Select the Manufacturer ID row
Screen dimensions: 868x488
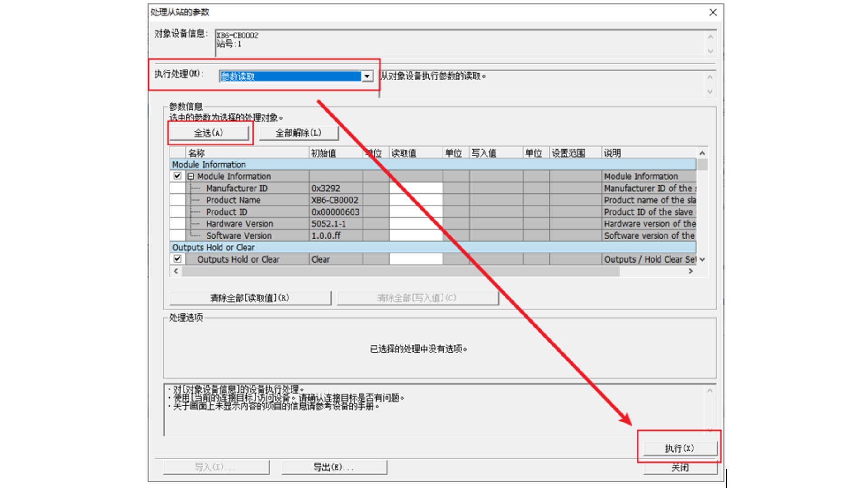(x=433, y=188)
